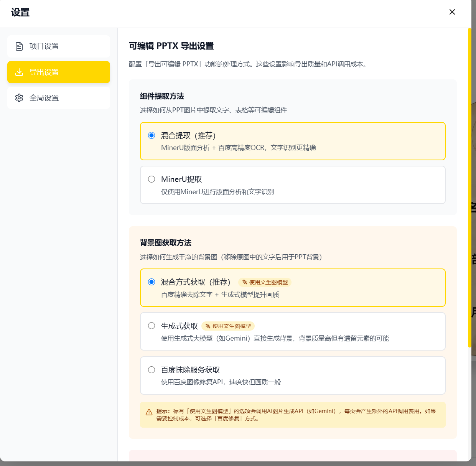
Task: Click the 使用生成式大模型 description text
Action: [x=275, y=338]
